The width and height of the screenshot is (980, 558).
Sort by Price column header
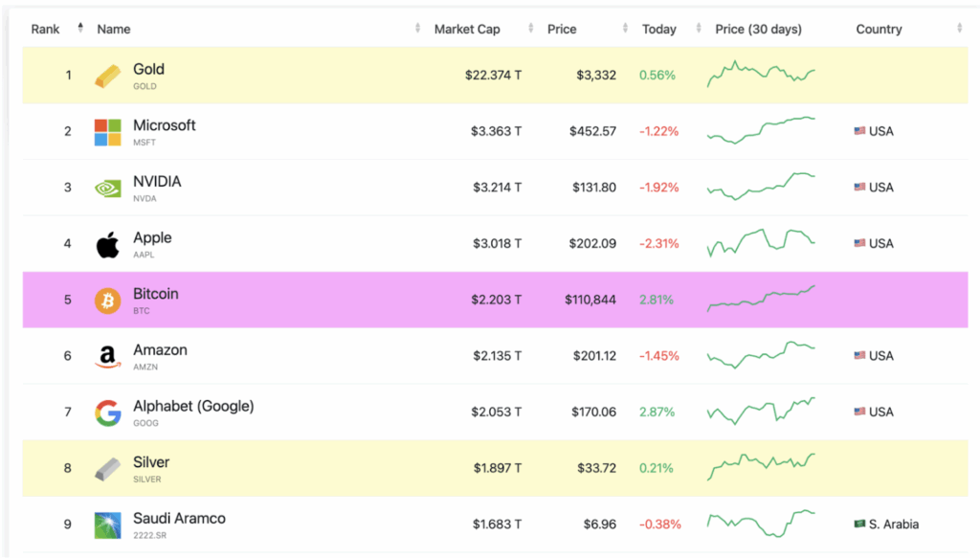[x=562, y=29]
